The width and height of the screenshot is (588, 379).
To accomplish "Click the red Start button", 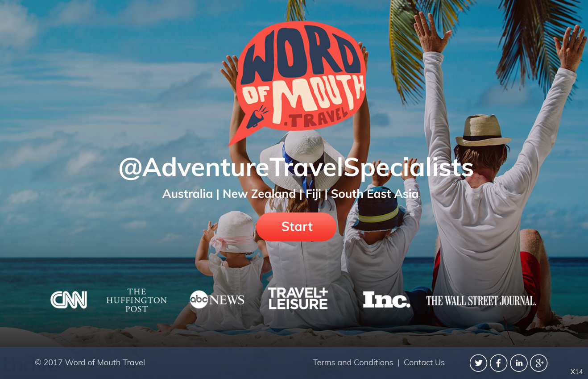I will click(296, 227).
